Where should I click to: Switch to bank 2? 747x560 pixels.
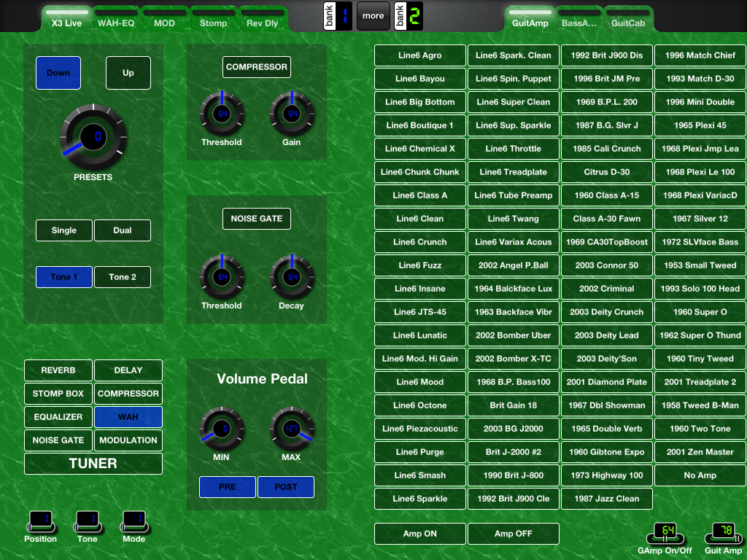click(x=409, y=16)
